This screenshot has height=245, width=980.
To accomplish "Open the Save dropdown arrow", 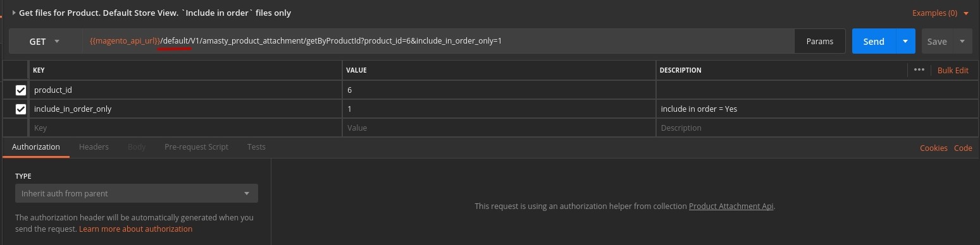I will (x=962, y=41).
